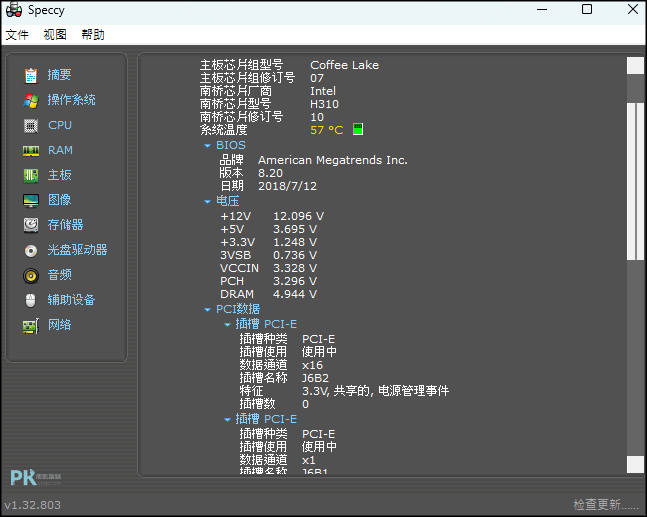Screen dimensions: 647x517
Task: Open the 文件 menu
Action: pos(17,35)
